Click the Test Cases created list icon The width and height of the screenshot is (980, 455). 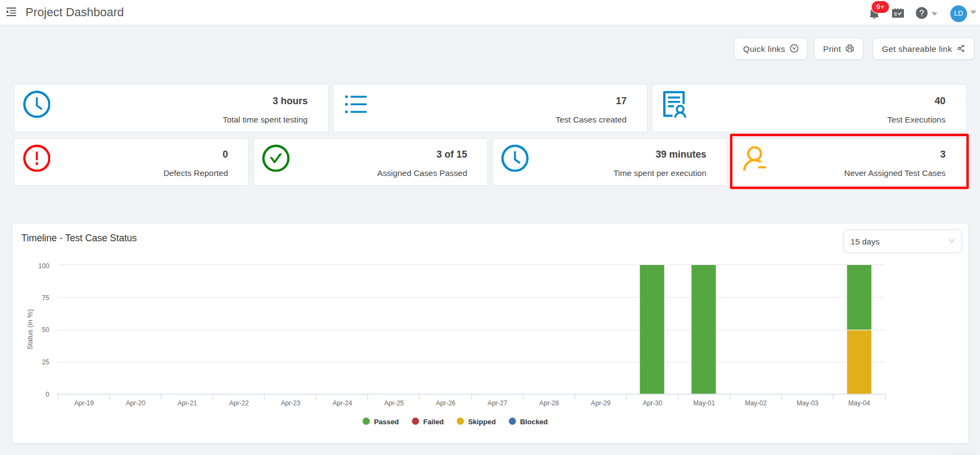click(356, 104)
